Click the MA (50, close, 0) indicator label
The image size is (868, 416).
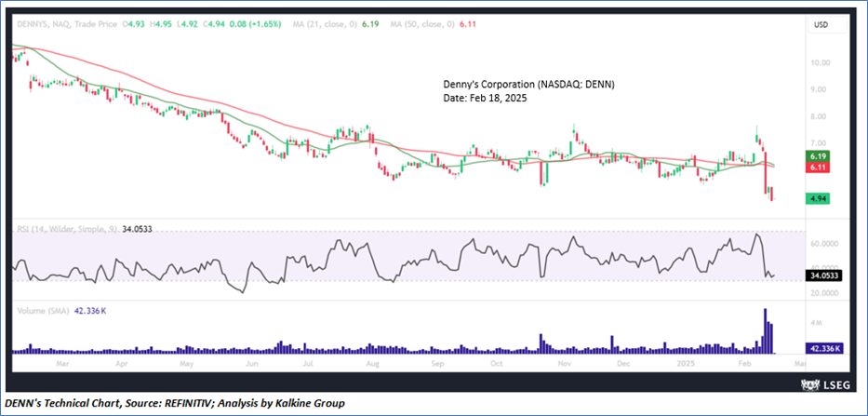click(422, 24)
